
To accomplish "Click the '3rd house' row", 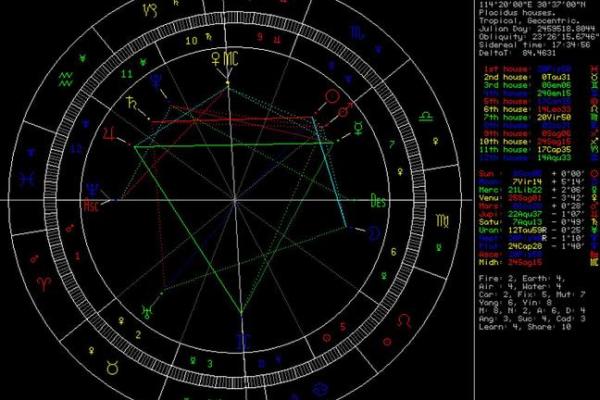I will click(x=527, y=85).
